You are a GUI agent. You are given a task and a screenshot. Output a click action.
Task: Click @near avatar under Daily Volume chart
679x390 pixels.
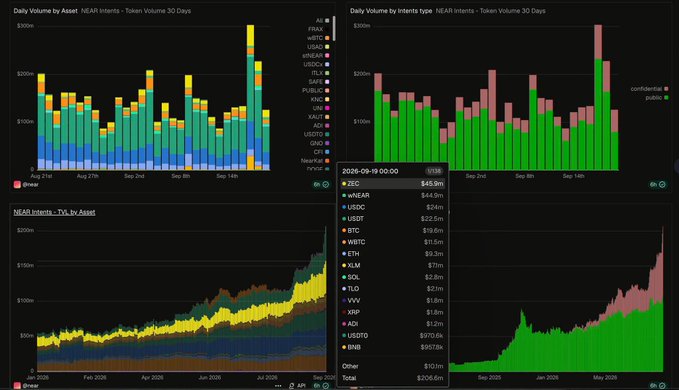click(x=17, y=184)
